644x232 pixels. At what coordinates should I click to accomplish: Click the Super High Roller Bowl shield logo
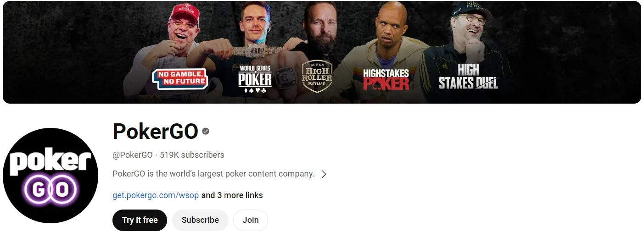(317, 76)
